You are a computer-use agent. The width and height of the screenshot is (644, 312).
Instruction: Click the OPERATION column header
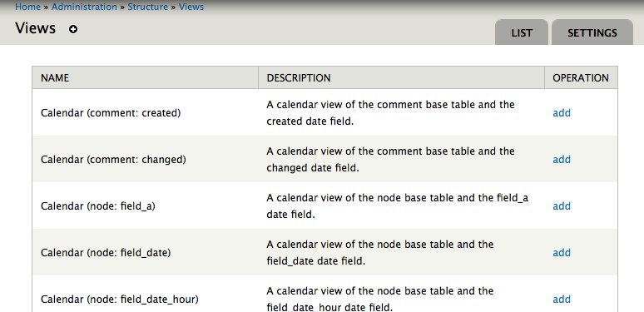[581, 77]
